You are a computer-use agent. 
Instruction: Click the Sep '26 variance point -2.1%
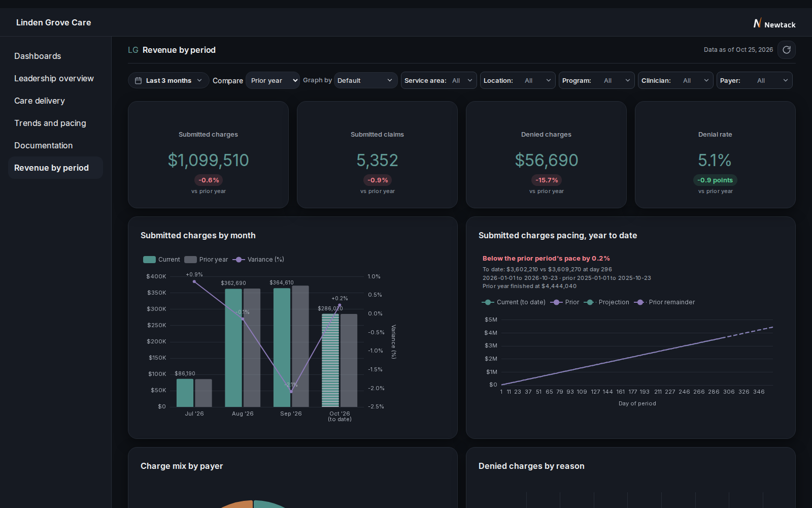point(291,392)
